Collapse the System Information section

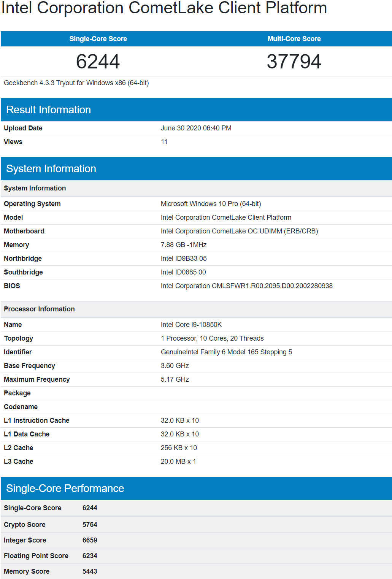[52, 168]
